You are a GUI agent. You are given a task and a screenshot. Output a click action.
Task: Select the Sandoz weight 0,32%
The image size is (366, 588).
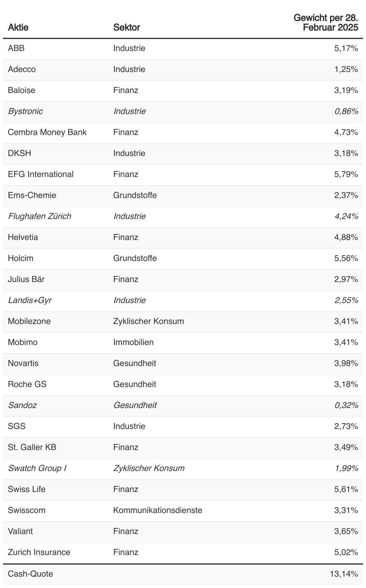346,405
